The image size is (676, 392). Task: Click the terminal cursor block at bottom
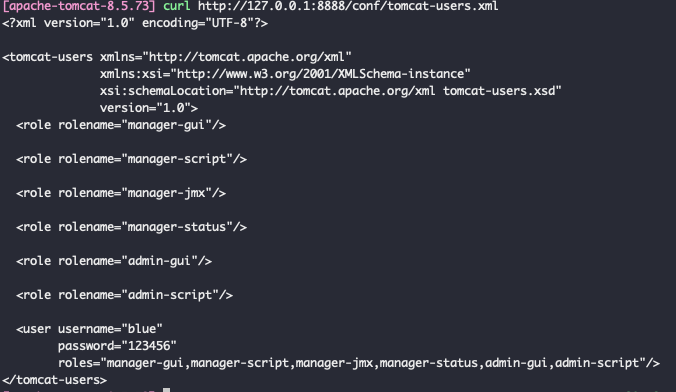point(166,390)
